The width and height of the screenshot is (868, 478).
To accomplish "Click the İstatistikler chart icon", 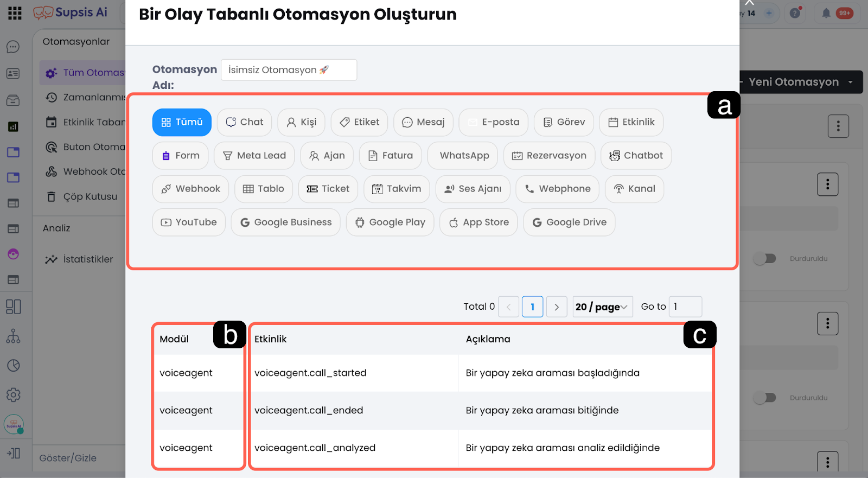I will tap(52, 259).
